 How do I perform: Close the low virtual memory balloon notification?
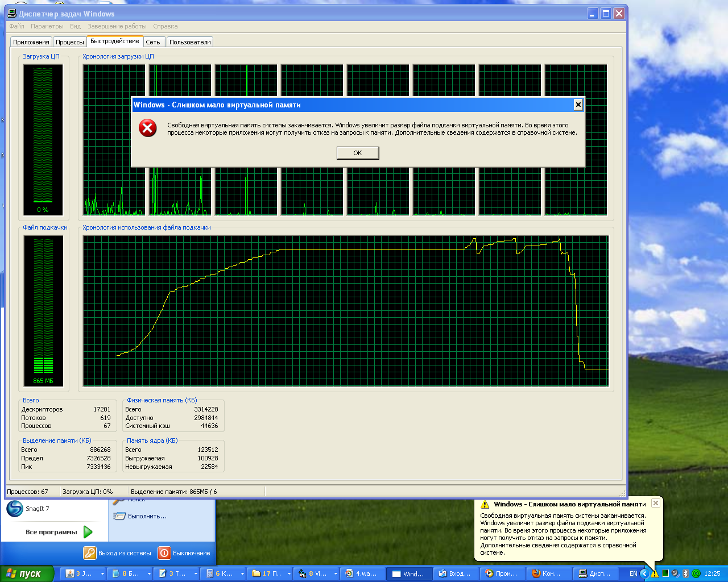[656, 503]
